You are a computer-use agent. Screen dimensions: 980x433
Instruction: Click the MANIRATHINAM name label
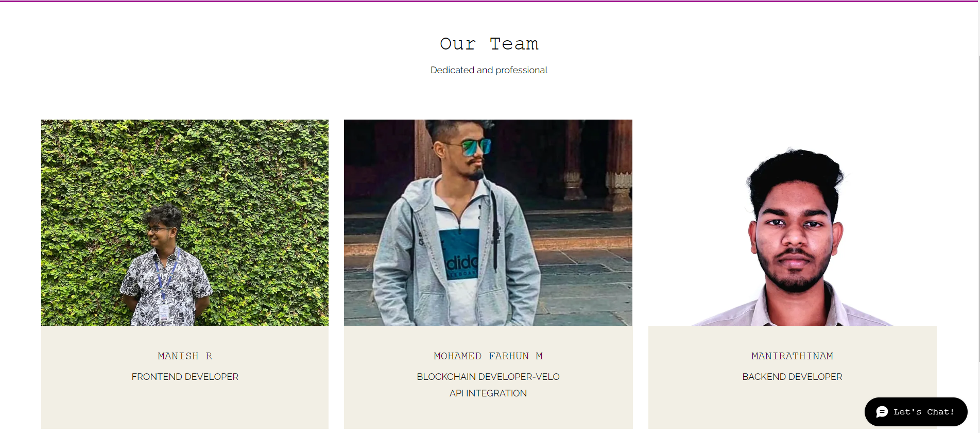(792, 356)
